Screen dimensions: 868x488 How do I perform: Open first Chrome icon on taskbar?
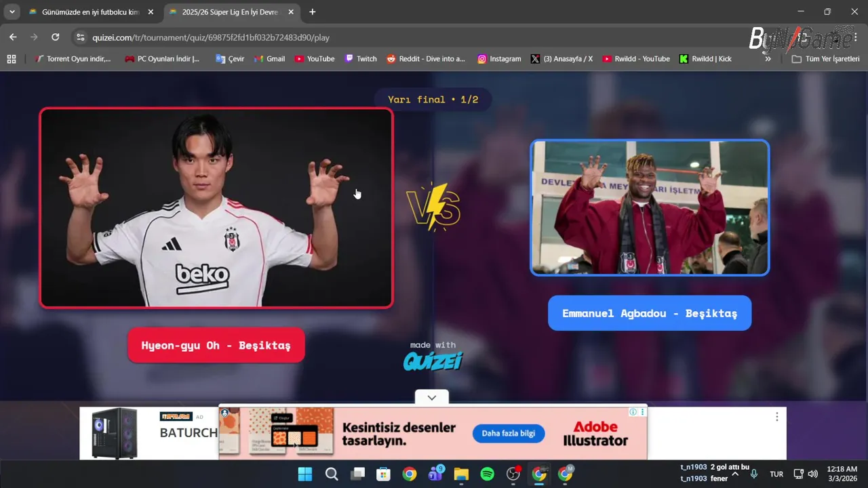410,474
